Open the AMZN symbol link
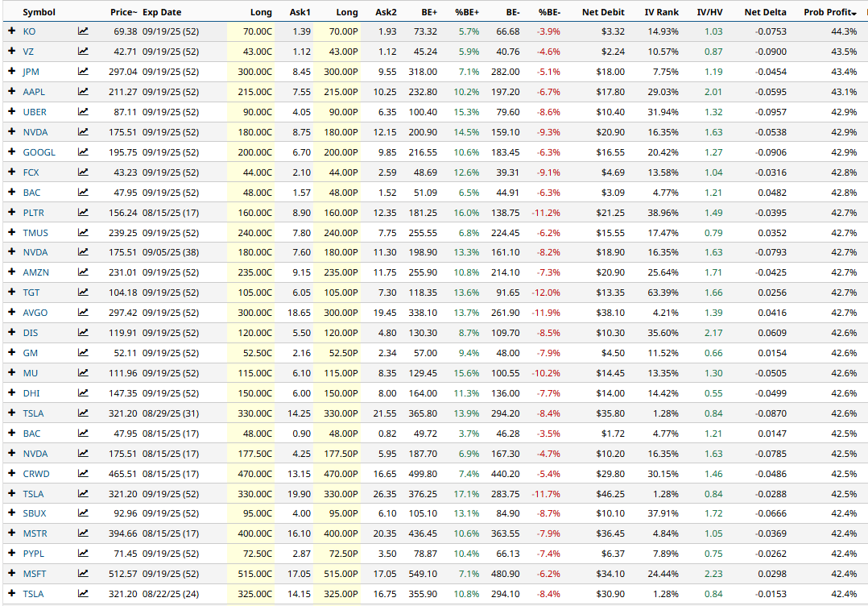Screen dimensions: 868x606 click(x=35, y=272)
